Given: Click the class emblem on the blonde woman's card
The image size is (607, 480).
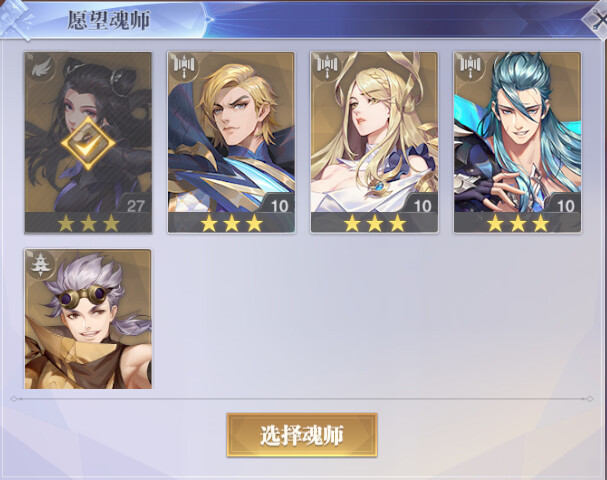Looking at the screenshot, I should tap(326, 66).
